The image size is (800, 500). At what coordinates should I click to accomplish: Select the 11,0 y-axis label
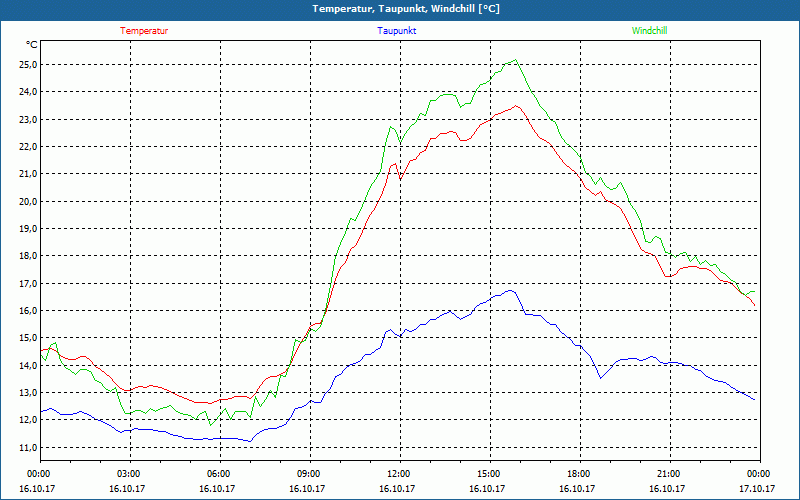tap(28, 447)
